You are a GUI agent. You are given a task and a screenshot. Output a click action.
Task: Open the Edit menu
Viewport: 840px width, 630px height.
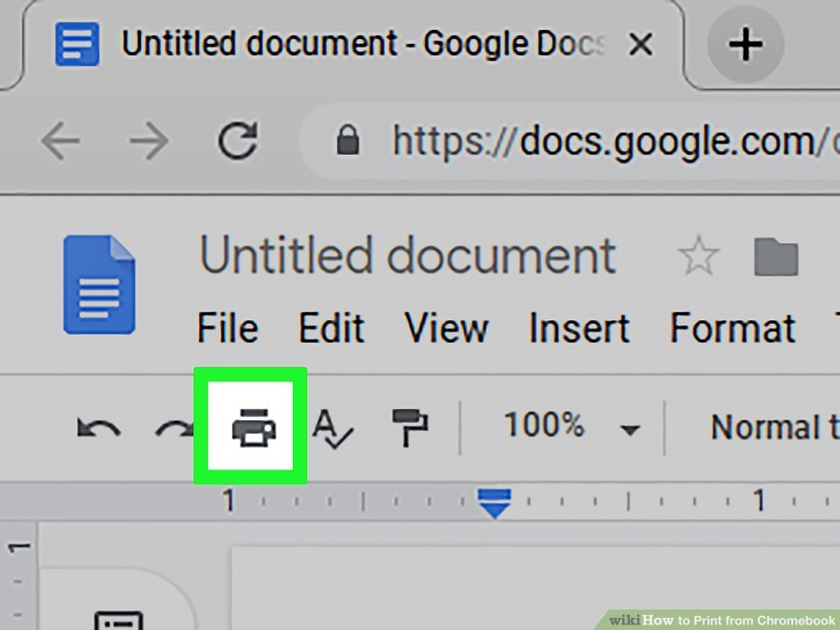[x=331, y=328]
